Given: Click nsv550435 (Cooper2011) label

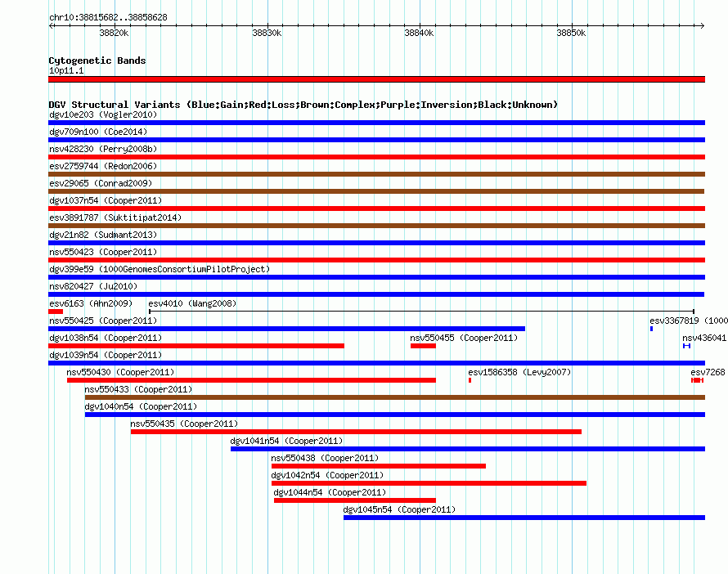Looking at the screenshot, I should click(x=184, y=424).
